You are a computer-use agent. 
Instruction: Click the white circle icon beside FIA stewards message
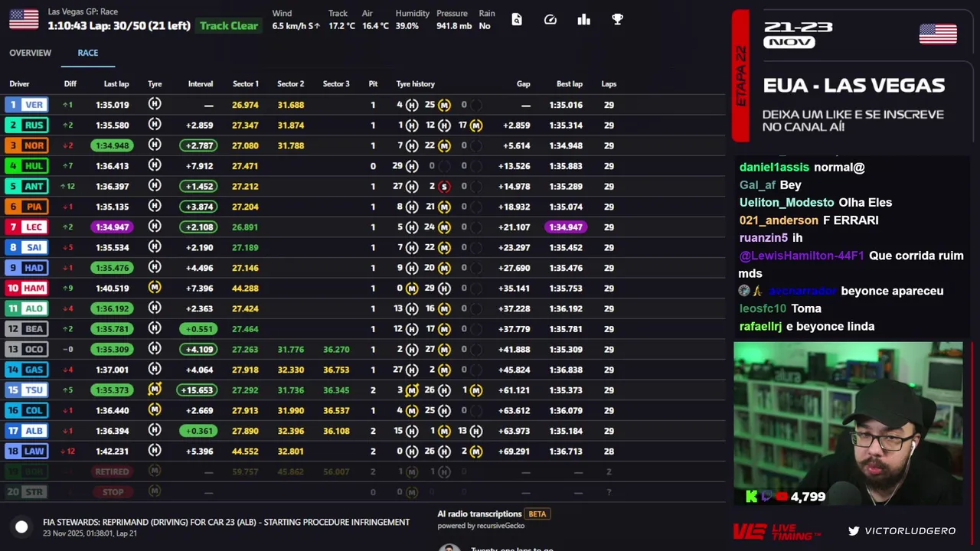(x=21, y=527)
